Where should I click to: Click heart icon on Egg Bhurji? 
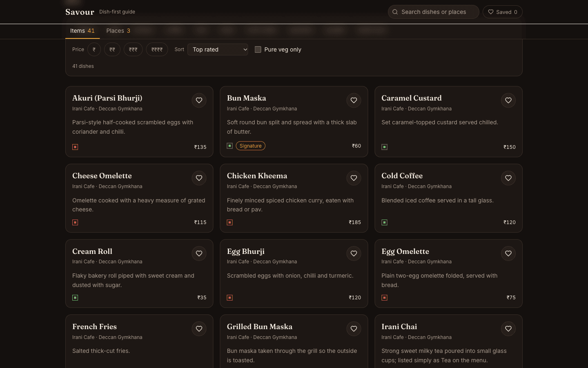click(354, 254)
